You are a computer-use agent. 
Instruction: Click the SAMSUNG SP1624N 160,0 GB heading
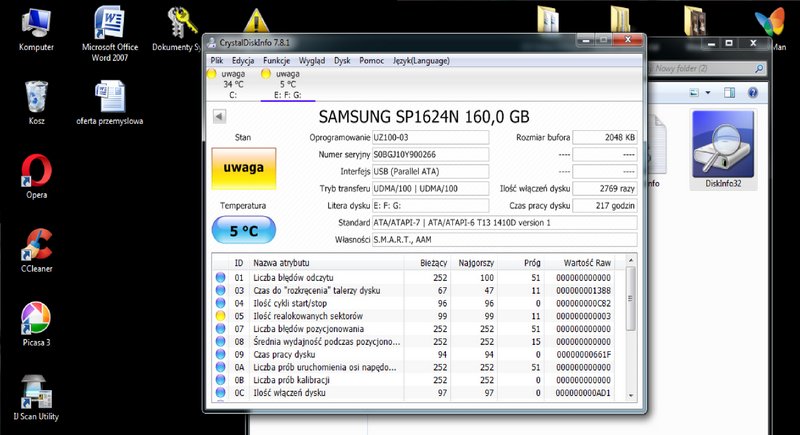point(424,117)
